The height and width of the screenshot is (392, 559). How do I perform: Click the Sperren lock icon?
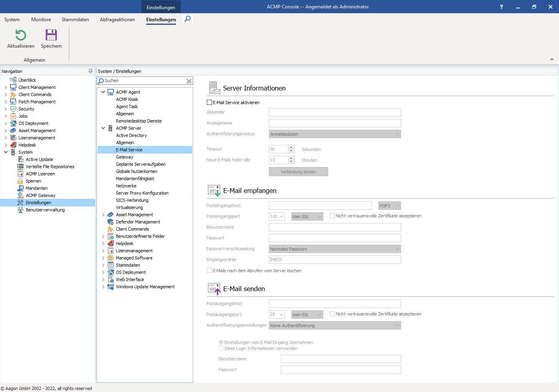[20, 181]
